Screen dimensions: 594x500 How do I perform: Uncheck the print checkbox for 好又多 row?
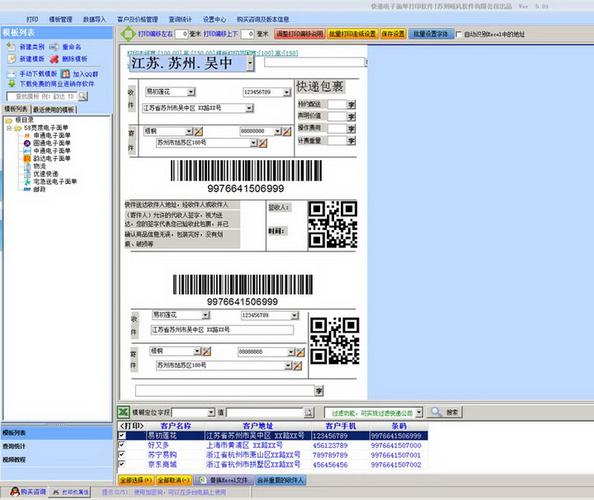click(122, 445)
